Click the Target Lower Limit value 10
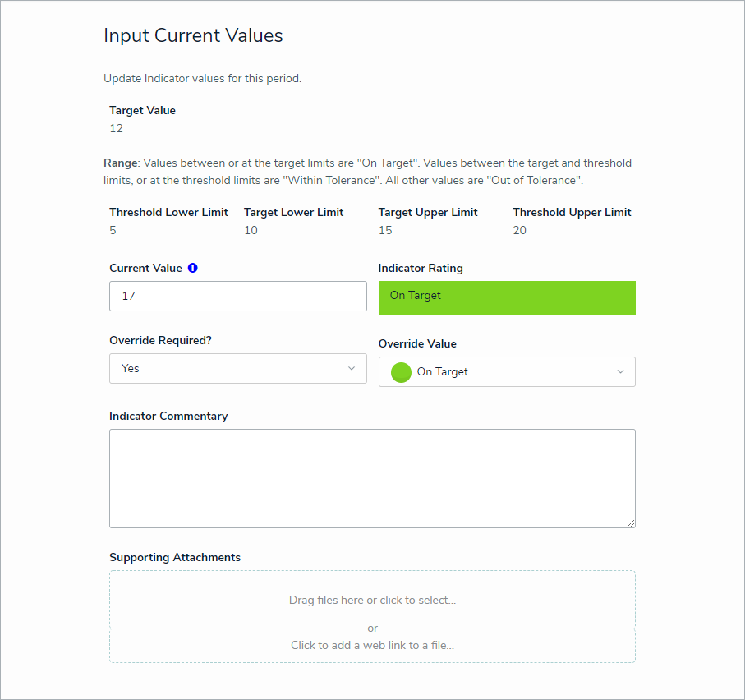745x700 pixels. click(x=251, y=230)
